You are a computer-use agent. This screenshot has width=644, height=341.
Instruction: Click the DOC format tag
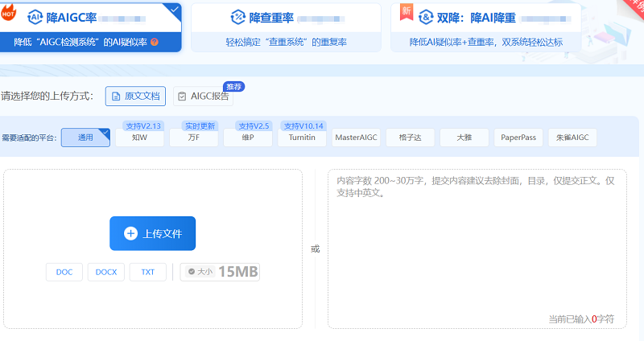point(64,272)
